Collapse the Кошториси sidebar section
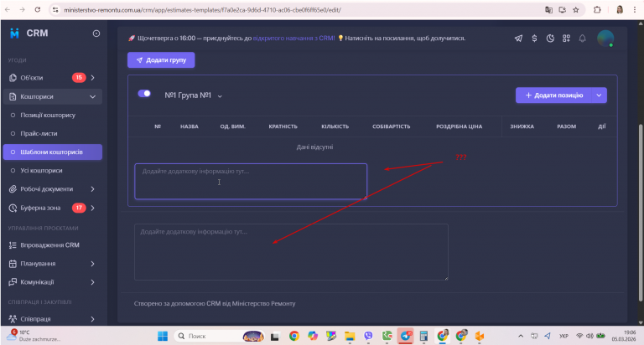 92,97
